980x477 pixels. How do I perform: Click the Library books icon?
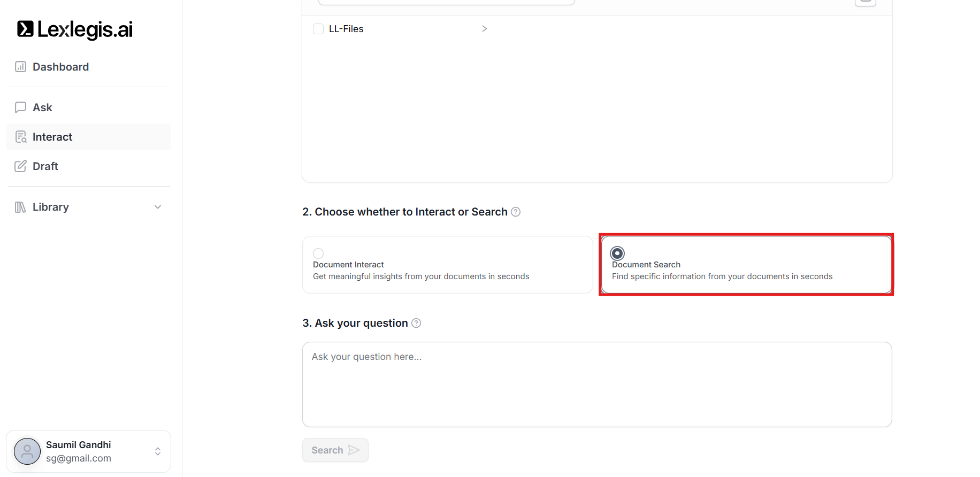20,207
